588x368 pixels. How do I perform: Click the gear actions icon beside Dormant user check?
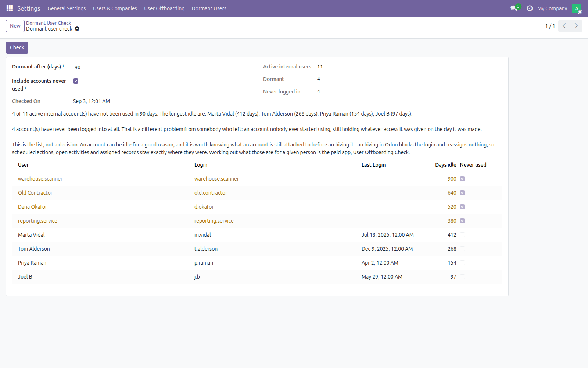[x=77, y=29]
